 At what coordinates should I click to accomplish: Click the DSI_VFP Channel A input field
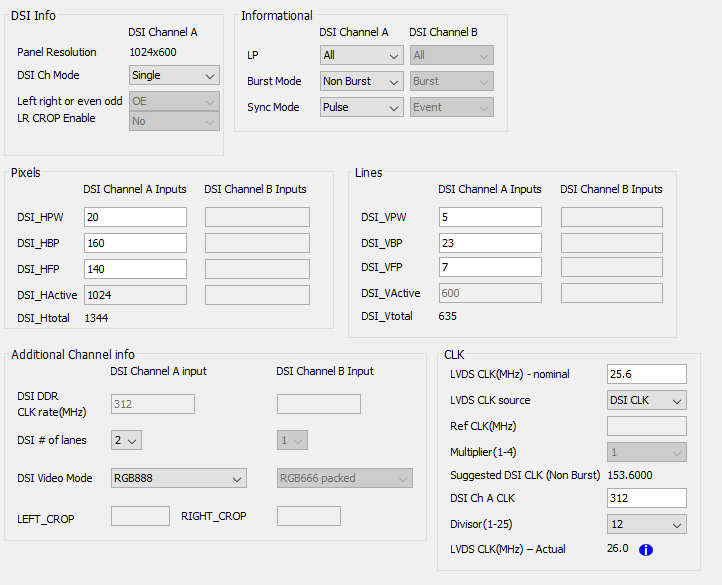point(490,267)
